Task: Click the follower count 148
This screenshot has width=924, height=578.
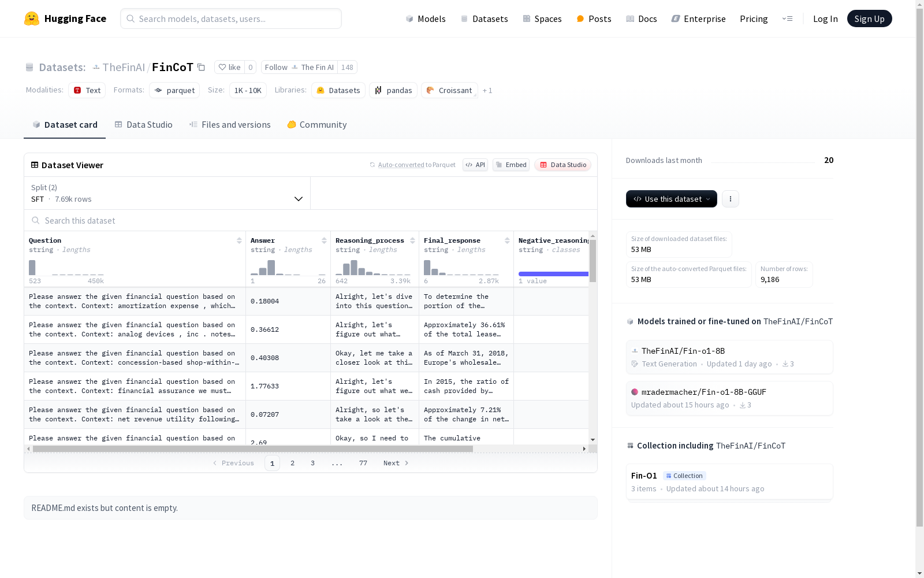Action: pyautogui.click(x=347, y=67)
